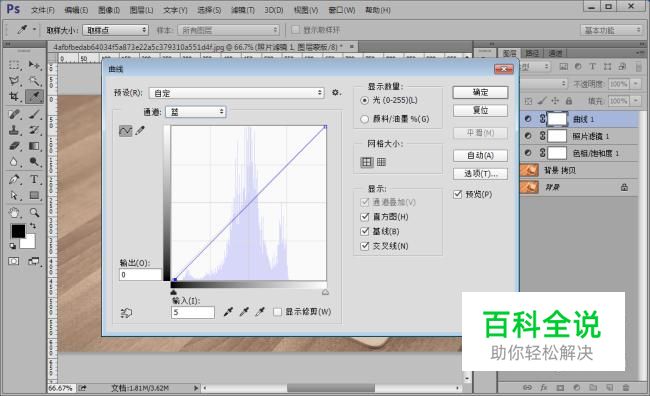Viewport: 650px width, 396px height.
Task: Enable the 显示修剪(W) checkbox
Action: point(277,312)
